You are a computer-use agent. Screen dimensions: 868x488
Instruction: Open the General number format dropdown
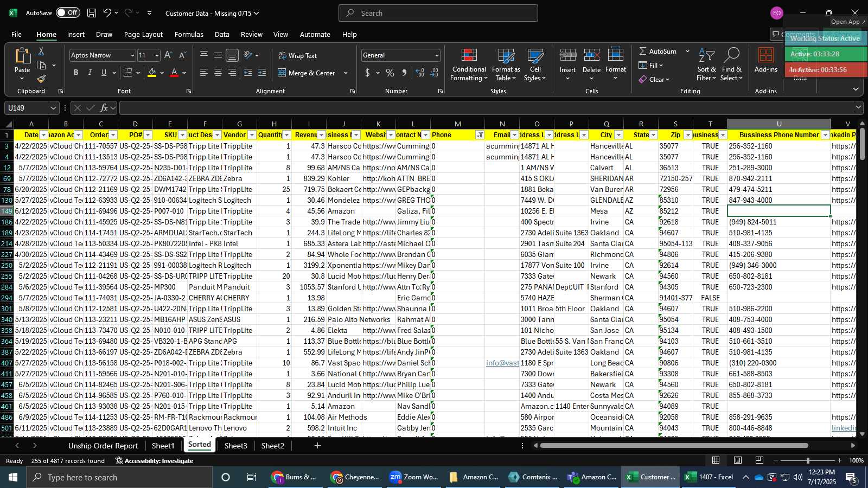437,55
